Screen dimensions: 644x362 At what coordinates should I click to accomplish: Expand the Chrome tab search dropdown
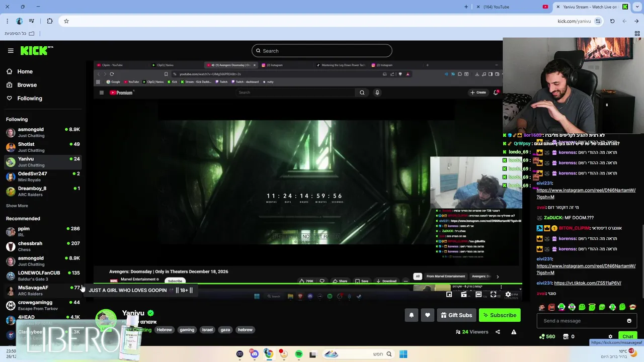pyautogui.click(x=636, y=7)
